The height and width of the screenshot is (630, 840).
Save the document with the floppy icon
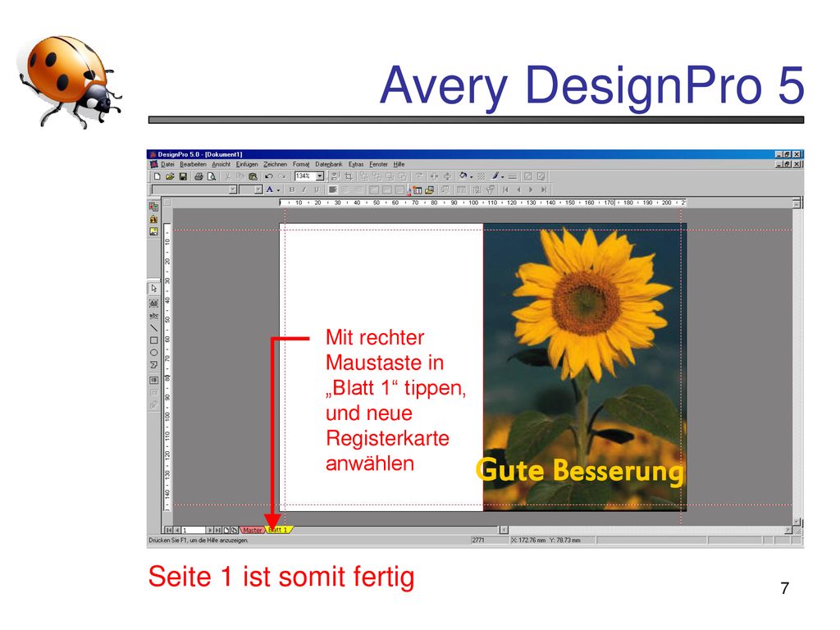pyautogui.click(x=183, y=176)
